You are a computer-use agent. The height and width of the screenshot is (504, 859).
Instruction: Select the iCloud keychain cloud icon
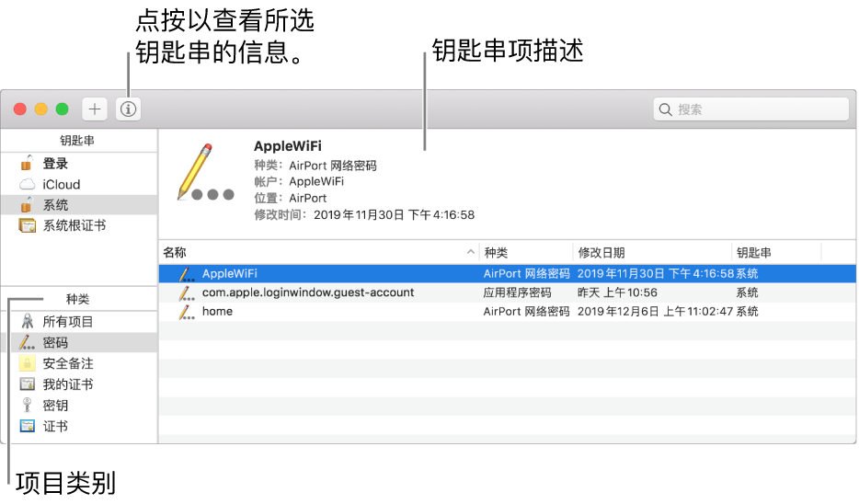(x=28, y=184)
